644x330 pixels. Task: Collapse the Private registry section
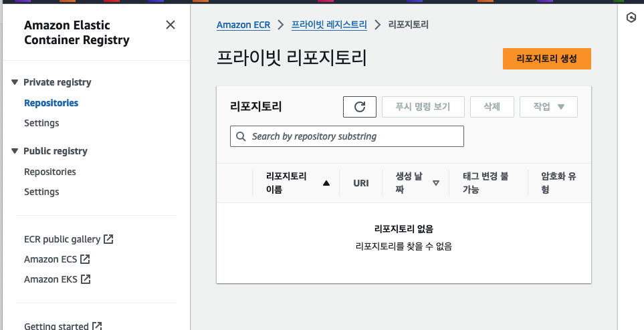[x=15, y=82]
